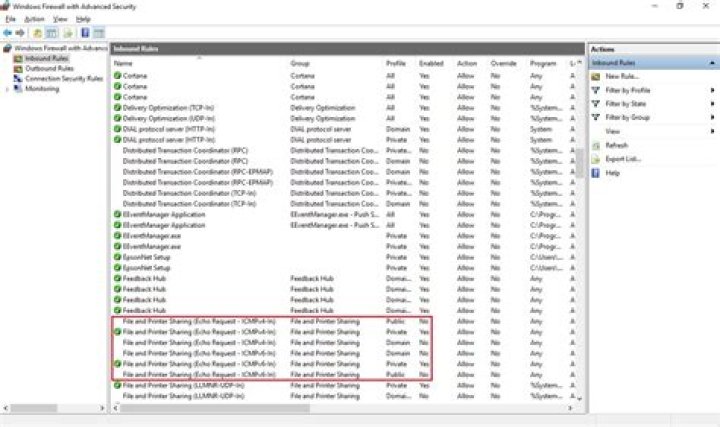720x427 pixels.
Task: Toggle the Show/Hide Action Pane toolbar icon
Action: click(x=99, y=33)
